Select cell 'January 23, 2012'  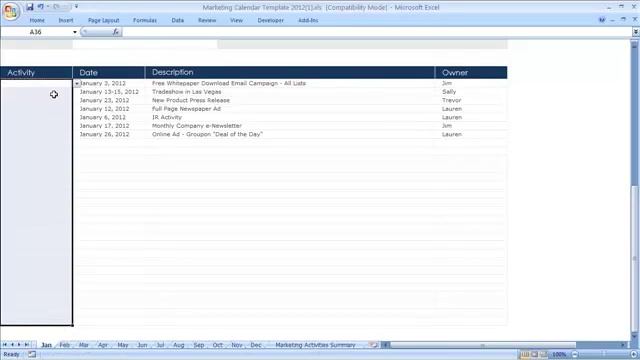click(x=109, y=100)
